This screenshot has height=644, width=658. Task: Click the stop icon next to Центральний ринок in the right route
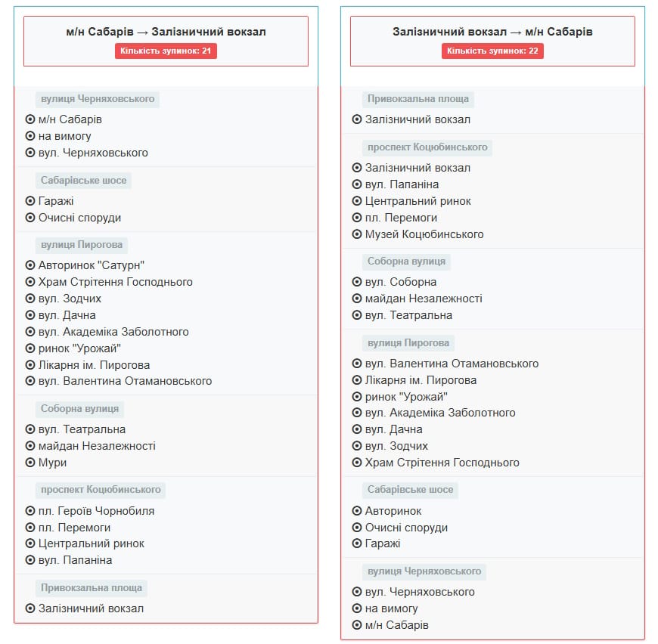pos(357,201)
